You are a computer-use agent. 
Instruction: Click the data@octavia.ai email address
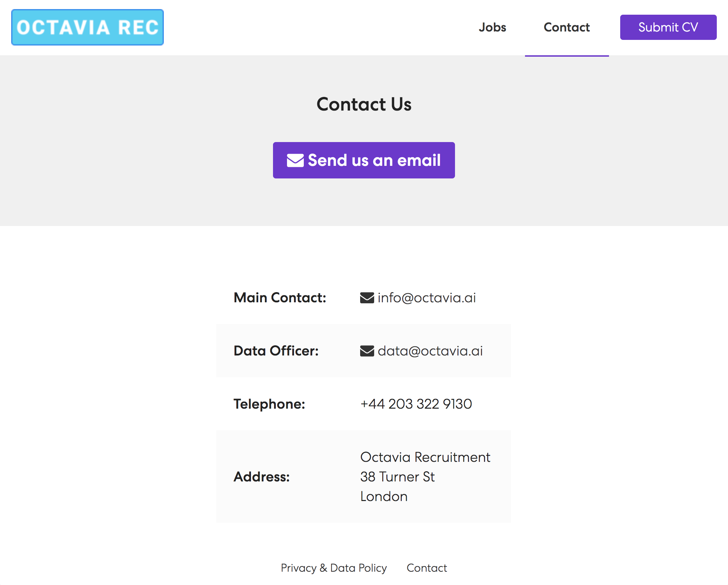click(x=430, y=351)
